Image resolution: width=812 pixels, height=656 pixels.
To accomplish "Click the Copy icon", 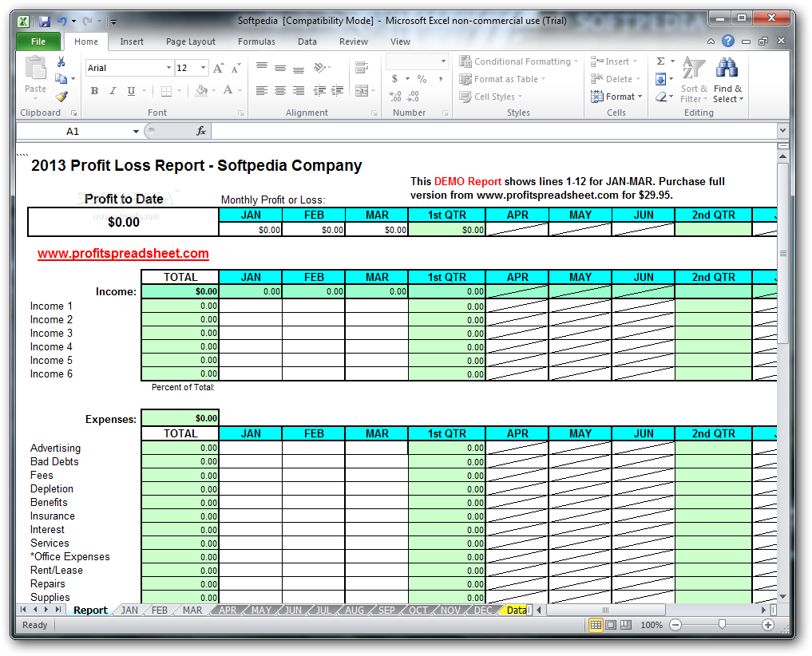I will 61,79.
